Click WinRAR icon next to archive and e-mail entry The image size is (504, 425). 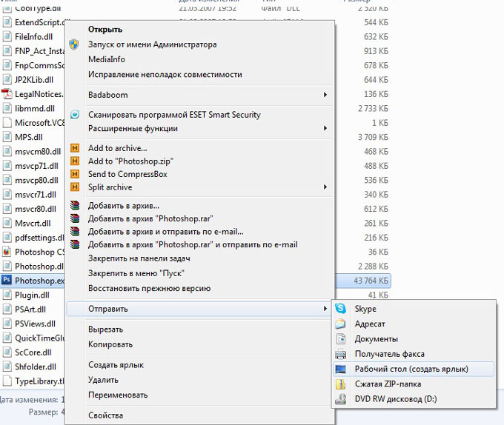(75, 232)
